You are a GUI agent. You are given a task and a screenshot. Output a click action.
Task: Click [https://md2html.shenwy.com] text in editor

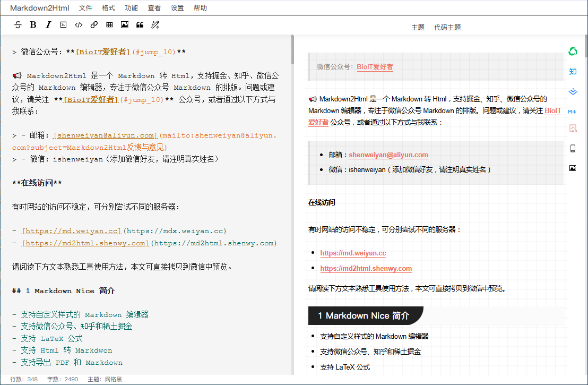(85, 243)
